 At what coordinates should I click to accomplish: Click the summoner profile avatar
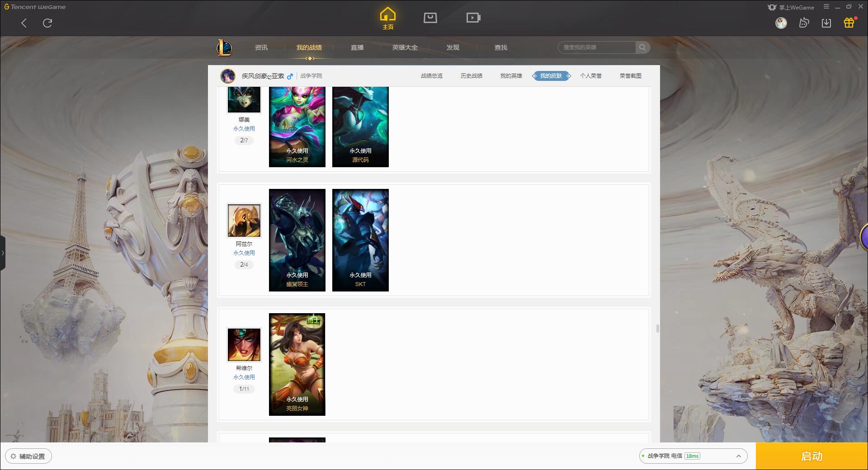pos(228,76)
